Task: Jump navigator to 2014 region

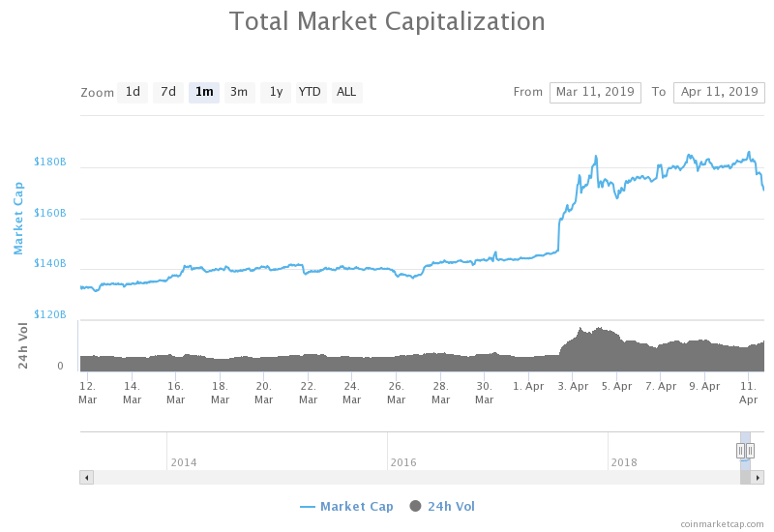Action: tap(184, 461)
